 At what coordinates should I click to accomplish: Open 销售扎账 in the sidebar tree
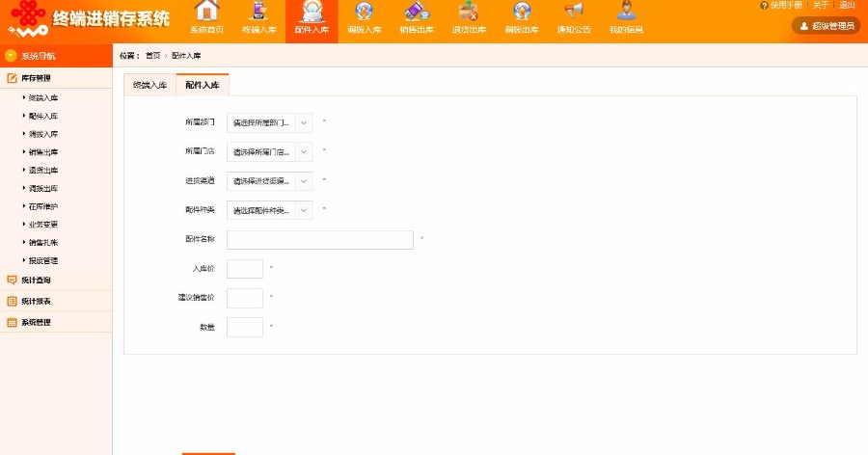pyautogui.click(x=43, y=243)
